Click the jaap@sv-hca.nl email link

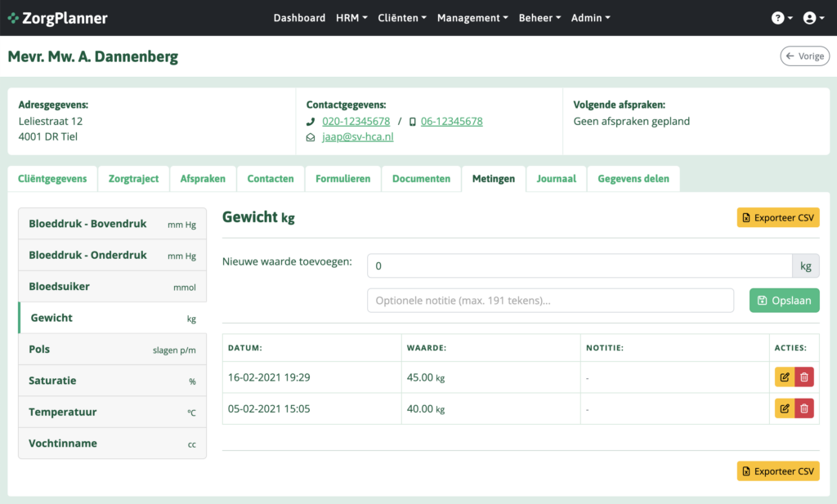point(357,137)
